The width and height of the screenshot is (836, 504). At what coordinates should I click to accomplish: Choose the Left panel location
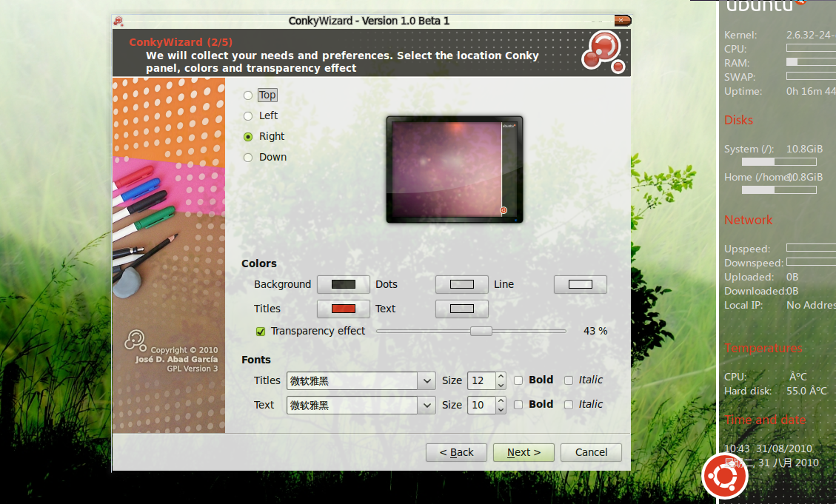point(248,116)
